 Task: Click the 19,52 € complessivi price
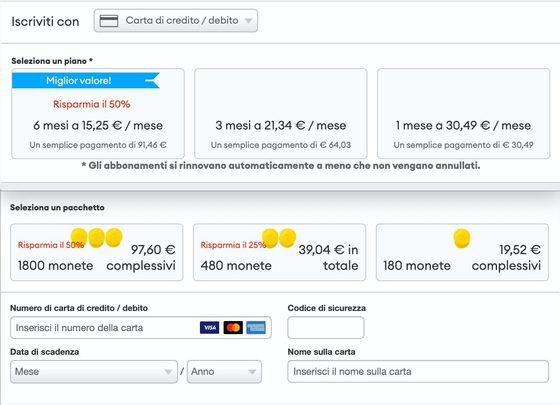pyautogui.click(x=506, y=258)
